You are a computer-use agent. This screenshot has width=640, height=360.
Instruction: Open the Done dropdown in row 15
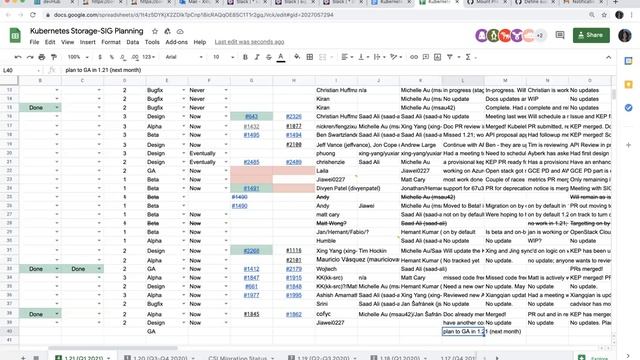[x=57, y=108]
